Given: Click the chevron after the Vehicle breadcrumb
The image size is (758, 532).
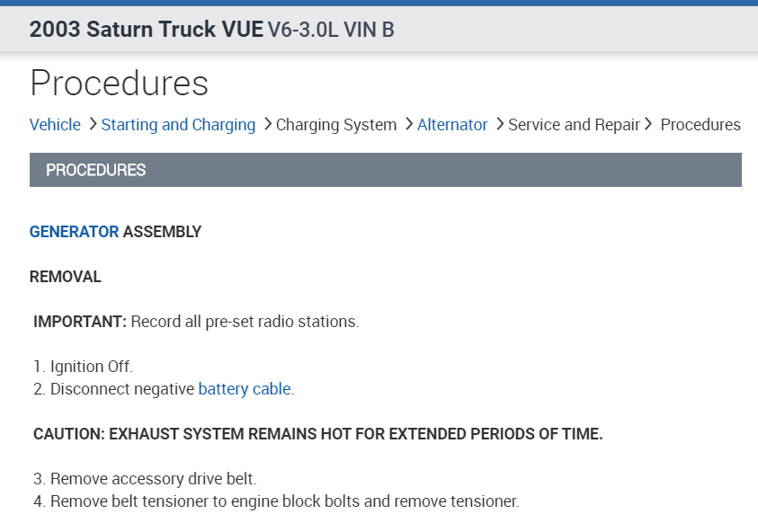Looking at the screenshot, I should coord(92,124).
